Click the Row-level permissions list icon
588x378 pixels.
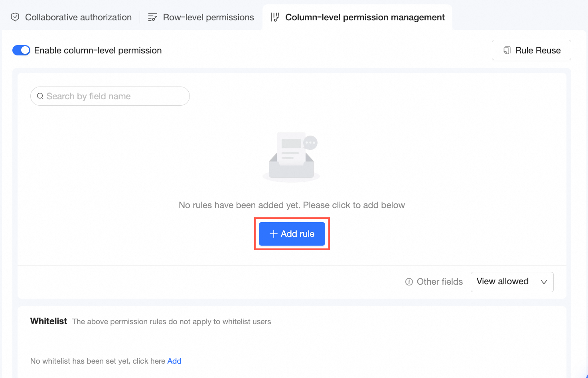(x=152, y=17)
